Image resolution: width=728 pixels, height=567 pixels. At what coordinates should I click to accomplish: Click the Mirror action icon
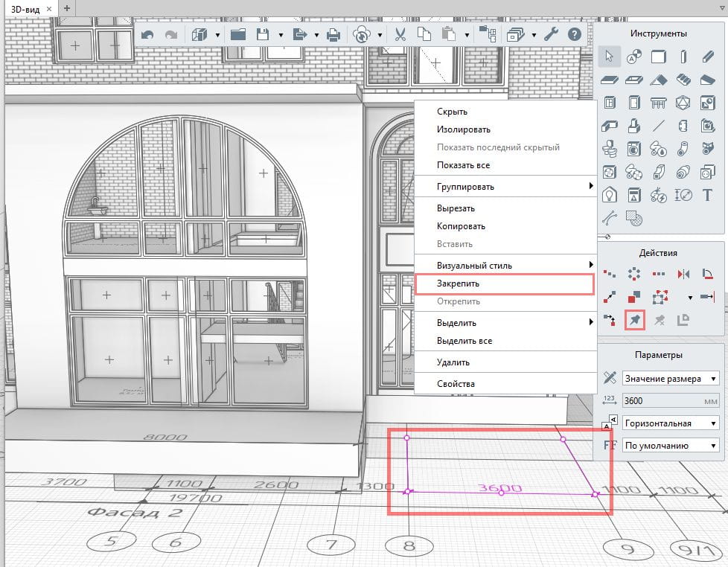click(683, 274)
